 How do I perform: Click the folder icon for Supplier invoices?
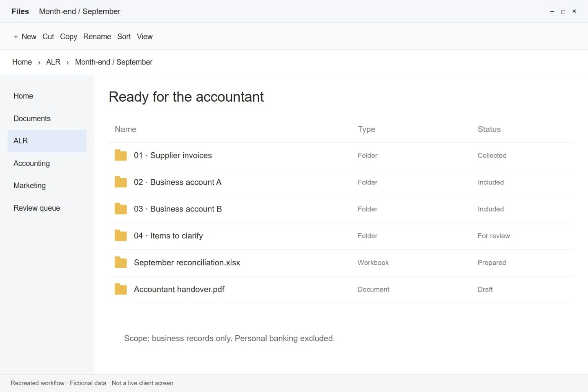[x=120, y=155]
